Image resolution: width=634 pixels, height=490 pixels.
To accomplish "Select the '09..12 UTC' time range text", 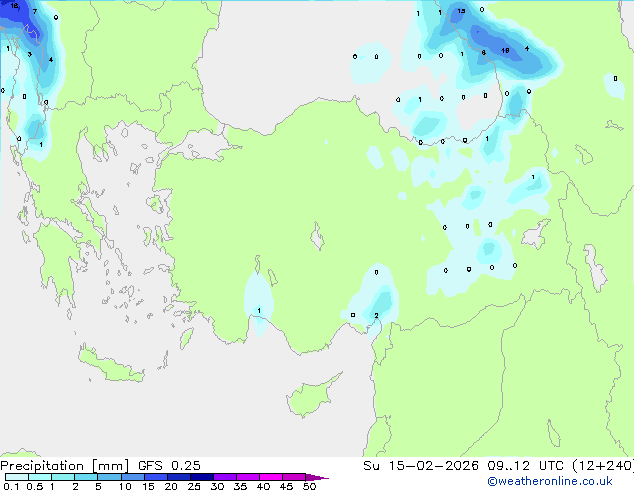I will [525, 466].
